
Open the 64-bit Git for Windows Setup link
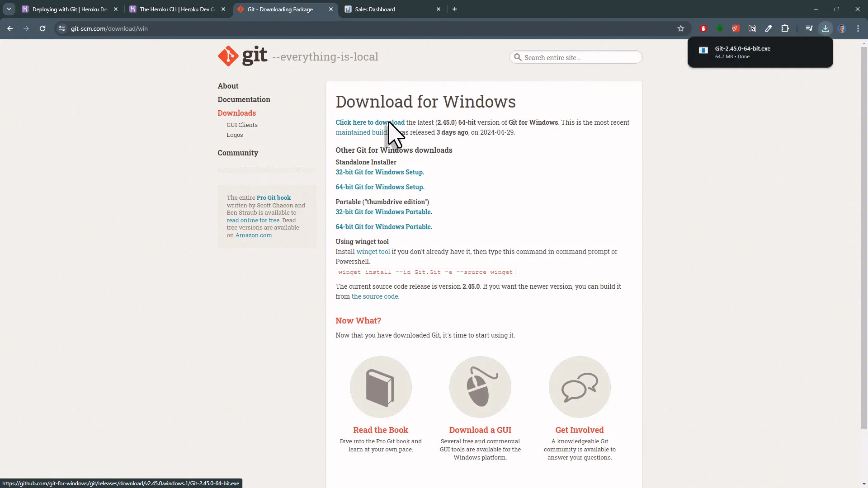[x=380, y=187]
